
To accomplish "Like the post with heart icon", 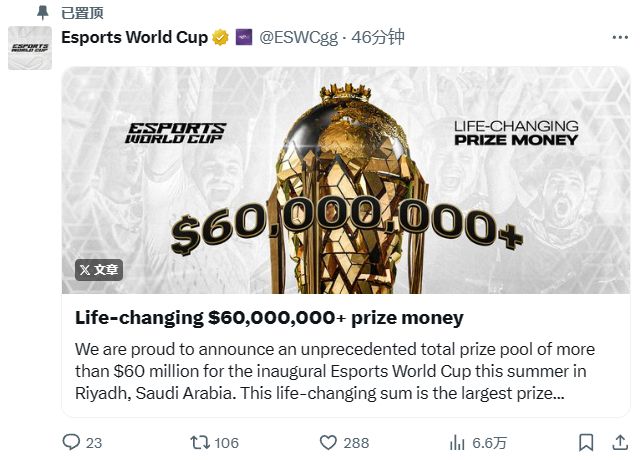I will pyautogui.click(x=328, y=441).
